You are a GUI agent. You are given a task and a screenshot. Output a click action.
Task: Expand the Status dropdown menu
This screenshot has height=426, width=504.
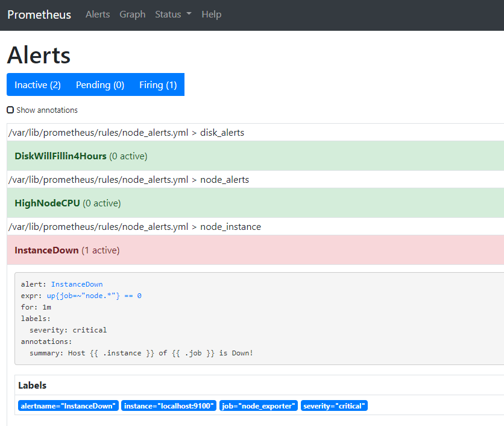pos(173,14)
